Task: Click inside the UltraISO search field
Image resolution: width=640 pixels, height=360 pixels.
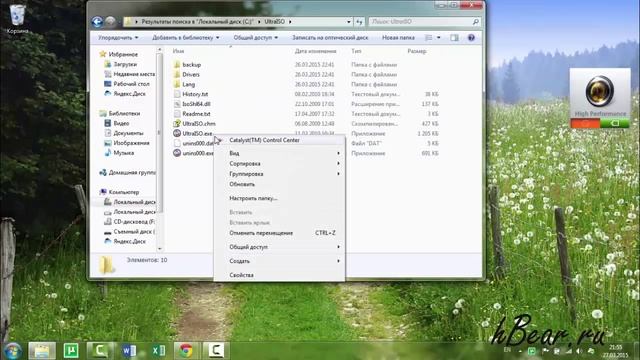Action: [x=420, y=22]
